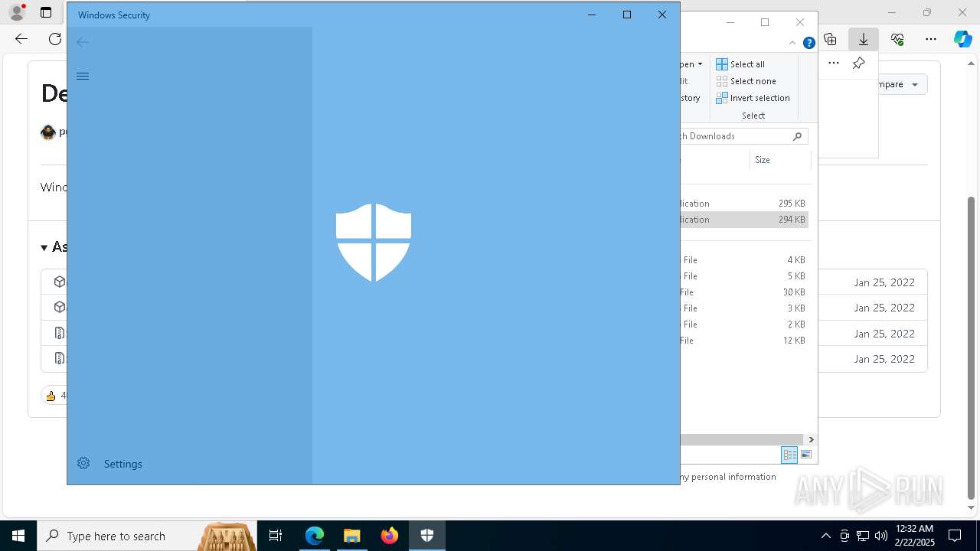Viewport: 980px width, 551px height.
Task: Select the file row sized 295 KB
Action: pyautogui.click(x=744, y=204)
